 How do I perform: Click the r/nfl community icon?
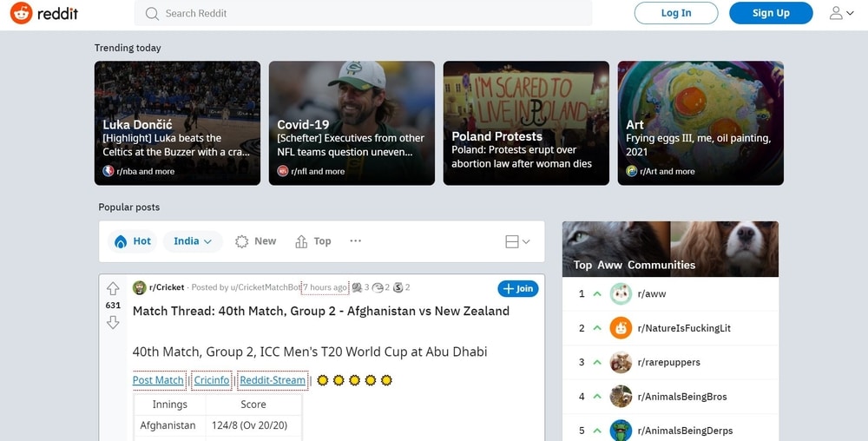click(283, 171)
